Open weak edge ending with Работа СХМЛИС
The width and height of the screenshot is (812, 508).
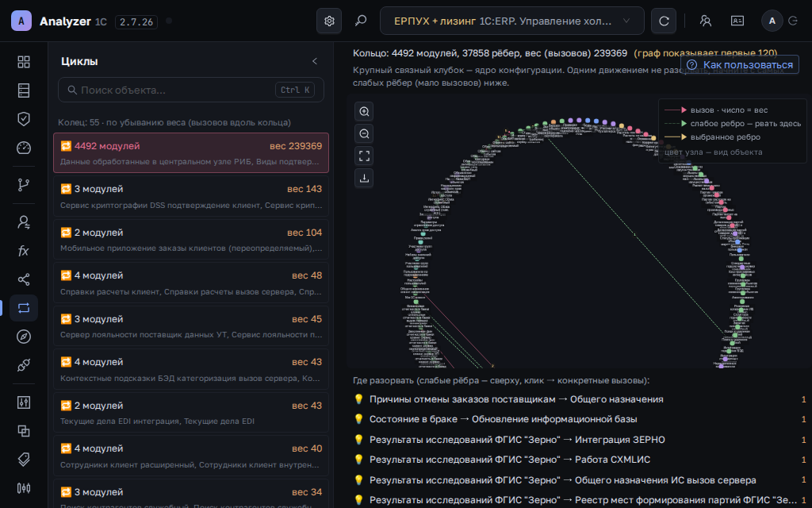580,460
